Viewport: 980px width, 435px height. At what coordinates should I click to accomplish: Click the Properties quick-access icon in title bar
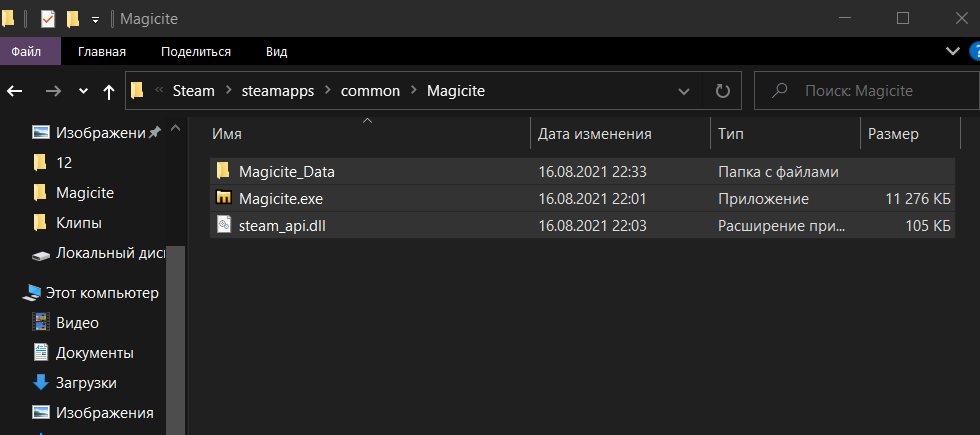click(48, 19)
